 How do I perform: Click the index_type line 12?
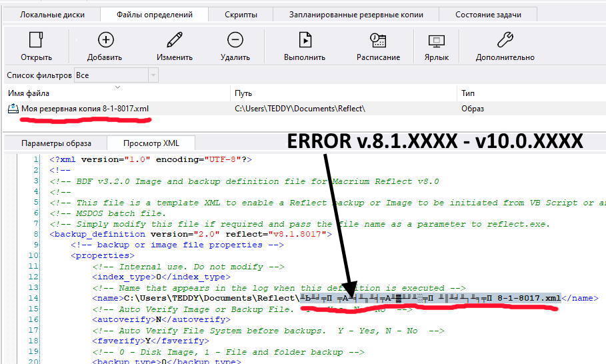click(161, 277)
